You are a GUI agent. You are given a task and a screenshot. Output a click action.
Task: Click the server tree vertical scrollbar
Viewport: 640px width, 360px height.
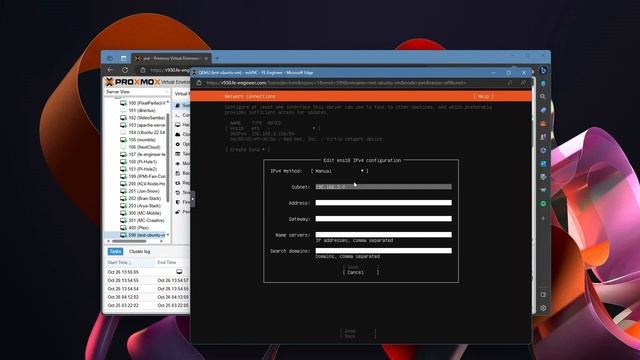pyautogui.click(x=168, y=158)
